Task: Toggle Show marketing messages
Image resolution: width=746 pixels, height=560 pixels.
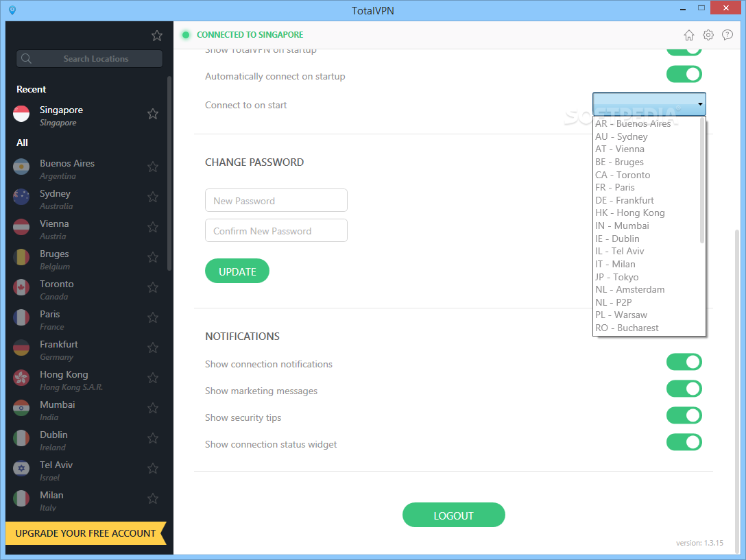Action: pos(684,389)
